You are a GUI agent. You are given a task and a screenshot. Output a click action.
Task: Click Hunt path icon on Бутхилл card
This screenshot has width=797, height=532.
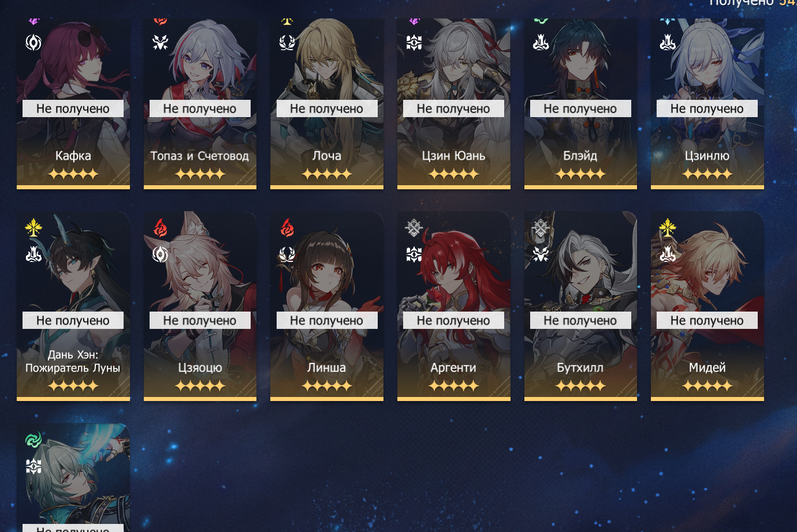tap(541, 254)
